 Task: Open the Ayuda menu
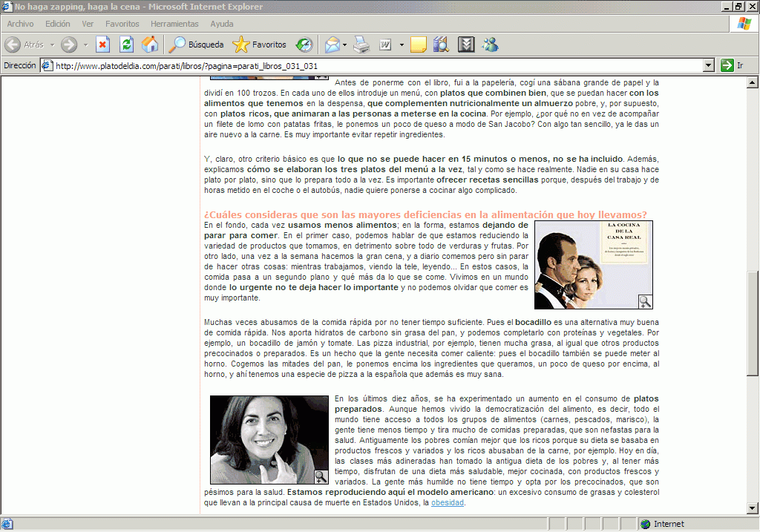click(222, 24)
